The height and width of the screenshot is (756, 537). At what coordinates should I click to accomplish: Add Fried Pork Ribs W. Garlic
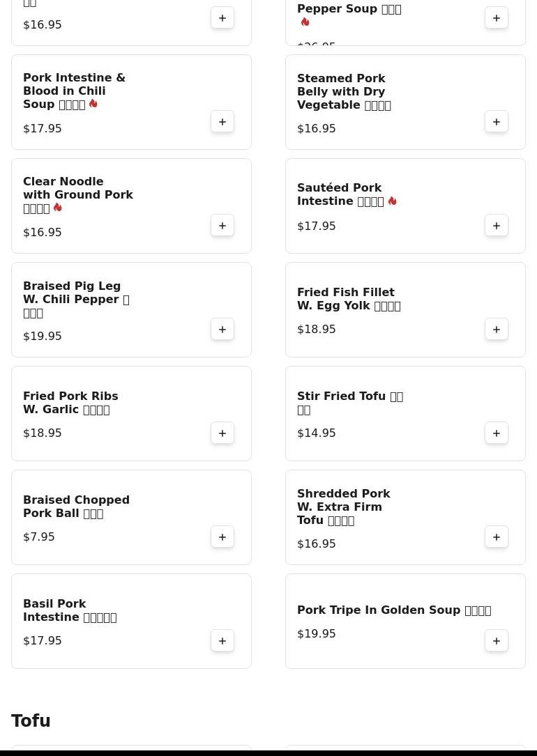point(222,433)
